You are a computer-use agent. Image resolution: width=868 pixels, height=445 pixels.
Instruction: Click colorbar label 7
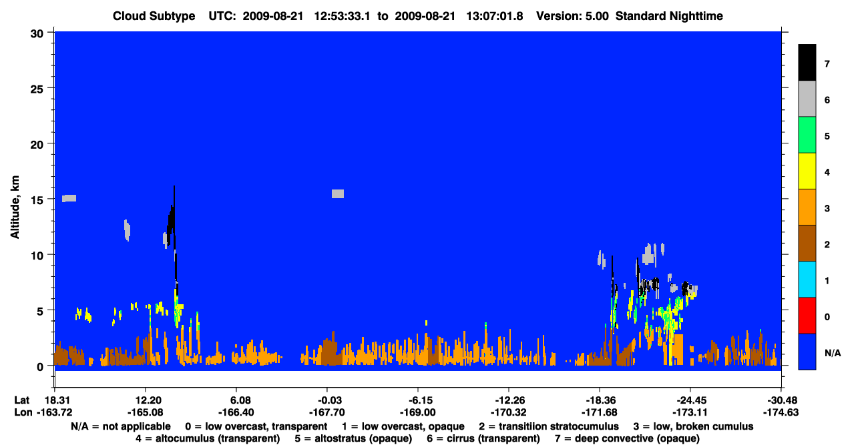(x=827, y=64)
